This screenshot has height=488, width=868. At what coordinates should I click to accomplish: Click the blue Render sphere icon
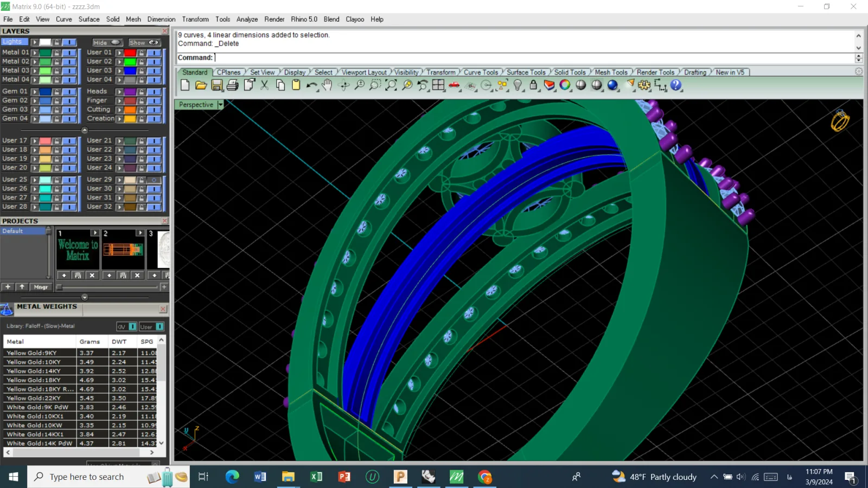[612, 85]
